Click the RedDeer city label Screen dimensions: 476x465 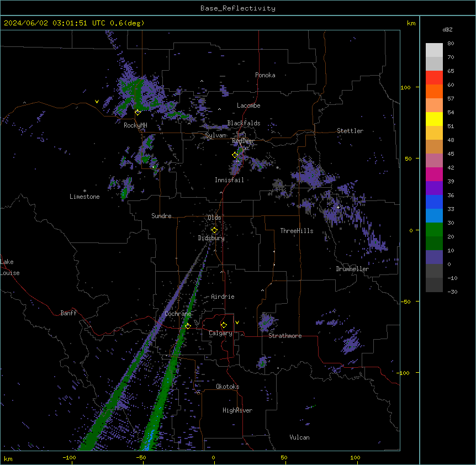(243, 141)
